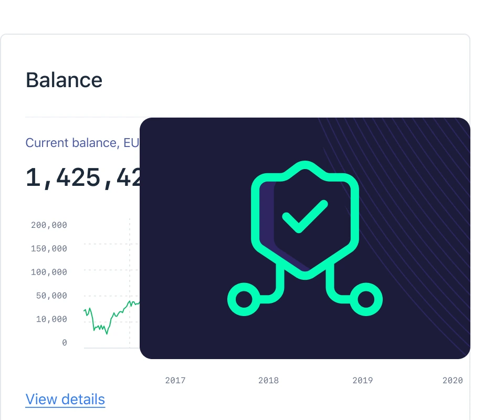The height and width of the screenshot is (420, 504).
Task: Click the 0 y-axis label
Action: [x=65, y=343]
